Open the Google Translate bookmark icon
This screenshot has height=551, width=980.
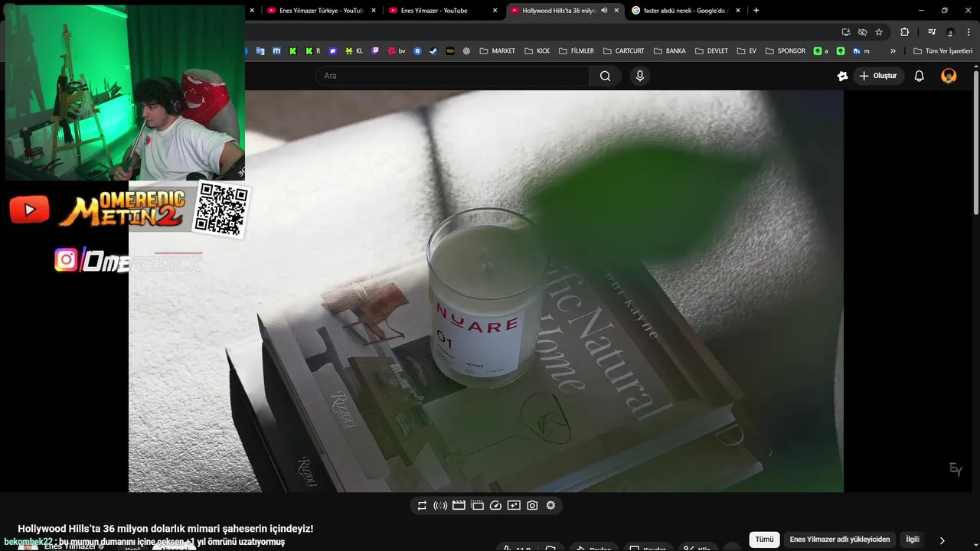(260, 51)
